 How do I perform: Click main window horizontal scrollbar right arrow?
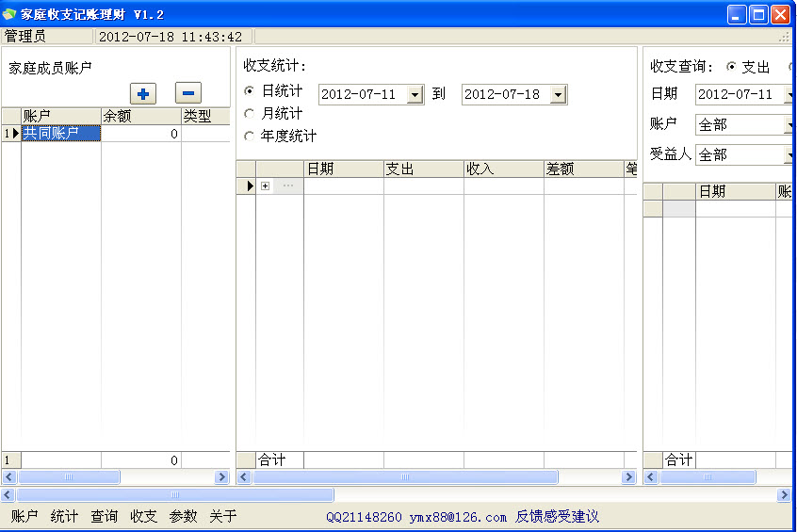pos(784,494)
